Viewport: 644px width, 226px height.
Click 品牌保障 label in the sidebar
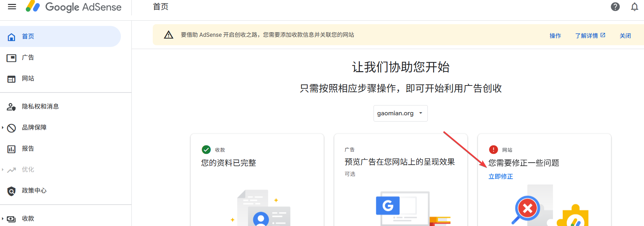pos(34,128)
